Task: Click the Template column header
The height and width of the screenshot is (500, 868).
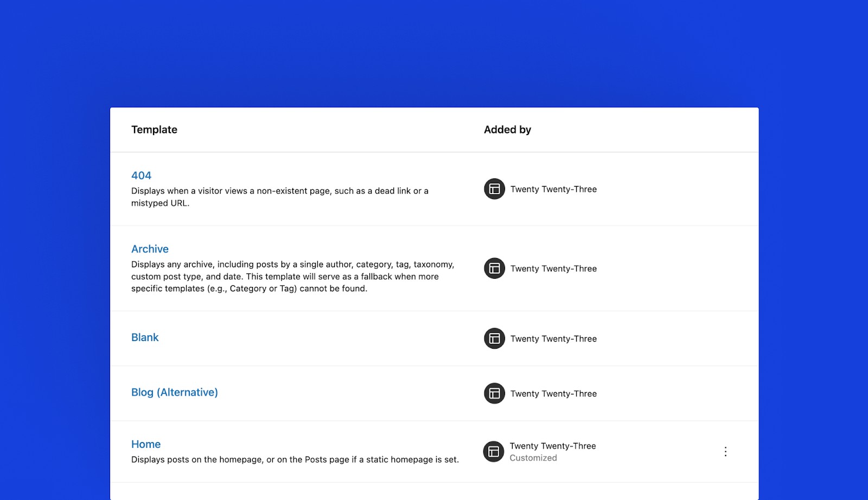Action: click(154, 130)
